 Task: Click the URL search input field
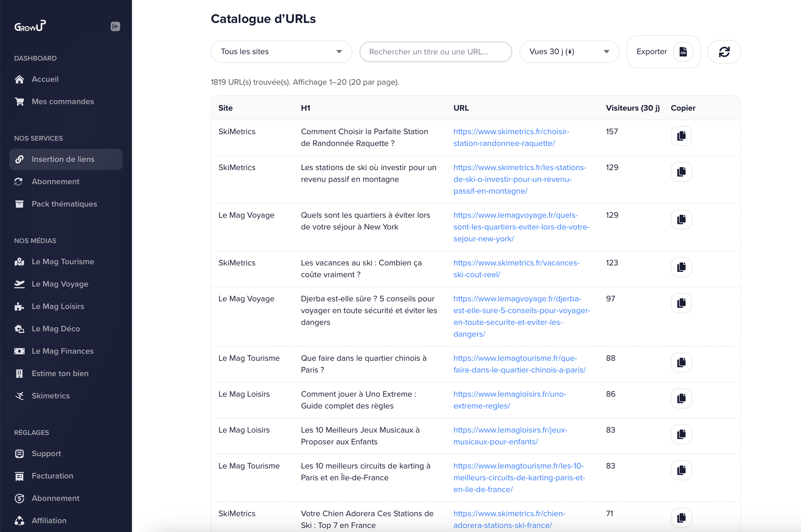435,52
